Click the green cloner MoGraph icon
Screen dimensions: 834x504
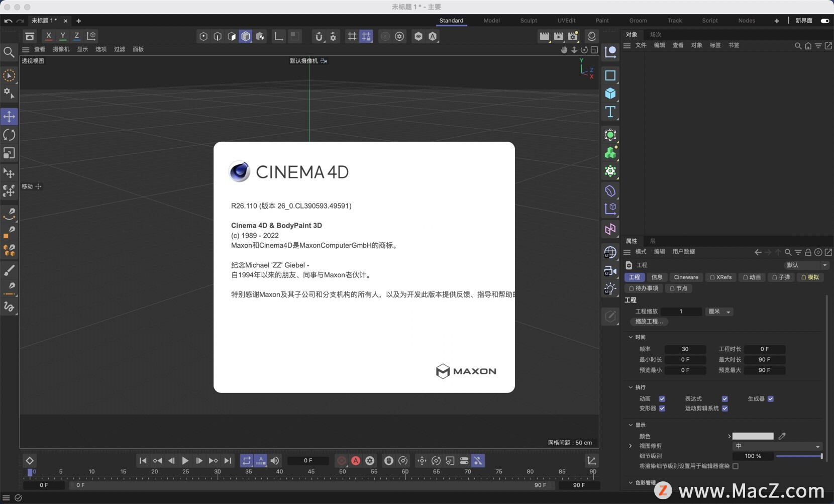610,153
